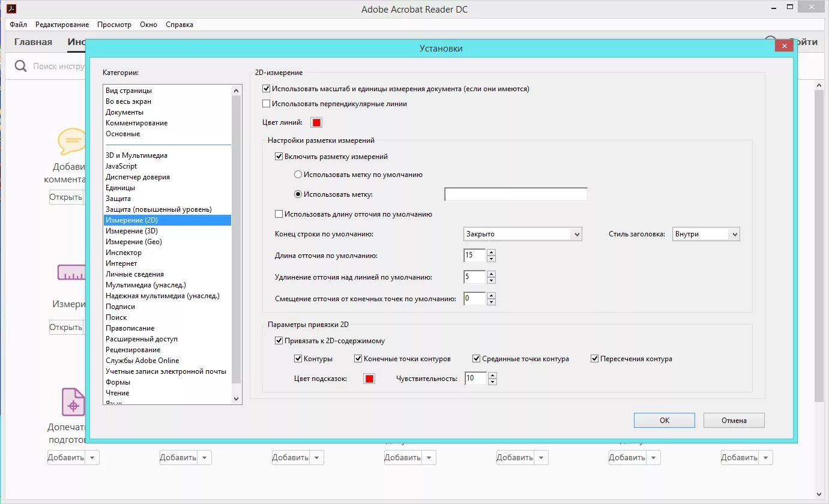Toggle 'Включить разметку измерений' checkbox
The width and height of the screenshot is (829, 504).
click(279, 156)
